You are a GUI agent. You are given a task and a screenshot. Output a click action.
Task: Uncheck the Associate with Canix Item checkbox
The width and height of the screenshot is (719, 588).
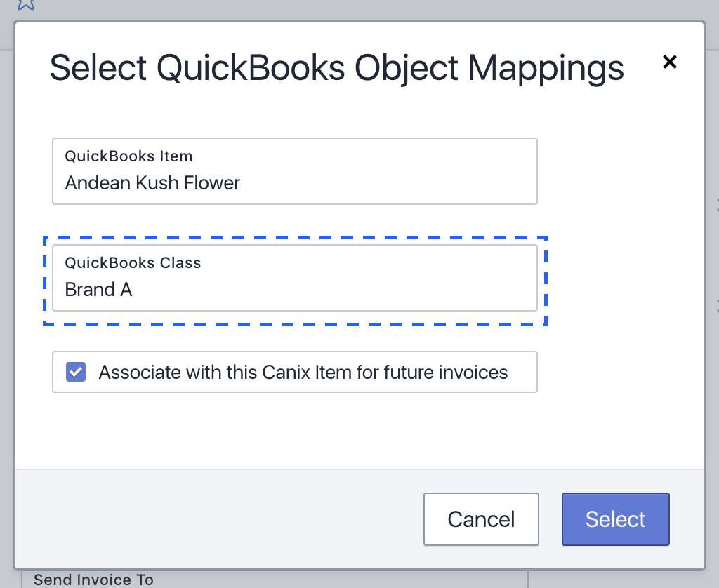pos(76,372)
